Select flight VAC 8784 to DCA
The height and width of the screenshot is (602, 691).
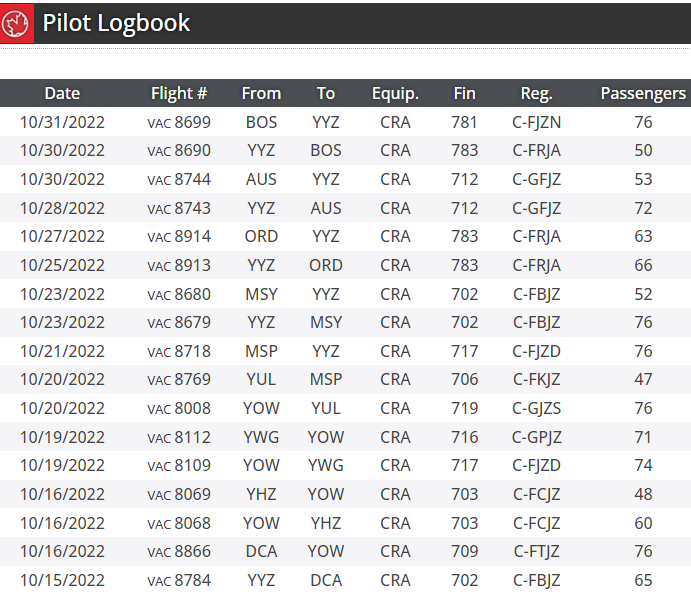tap(179, 581)
